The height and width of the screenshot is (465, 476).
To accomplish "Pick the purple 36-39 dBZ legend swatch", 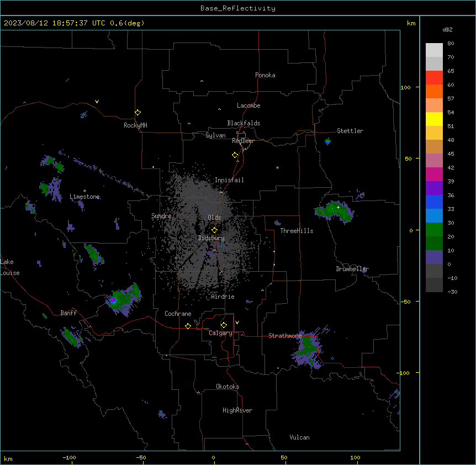I will tap(434, 188).
